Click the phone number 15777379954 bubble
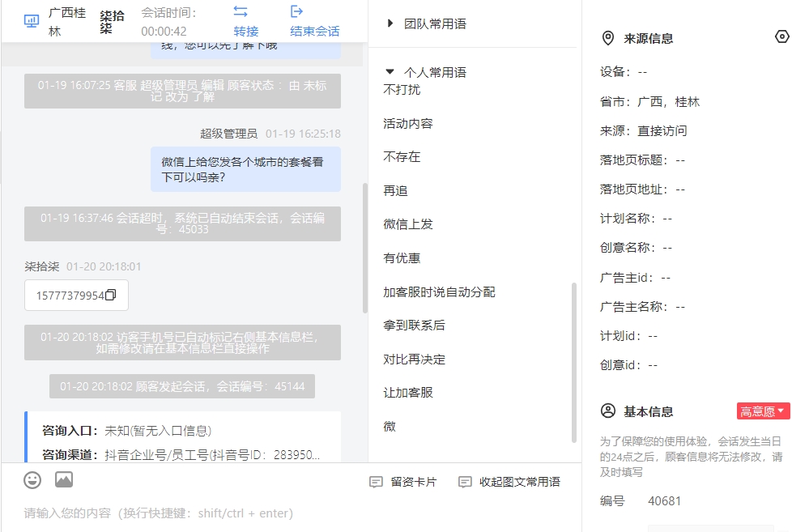Viewport: 792px width, 532px height. (76, 295)
